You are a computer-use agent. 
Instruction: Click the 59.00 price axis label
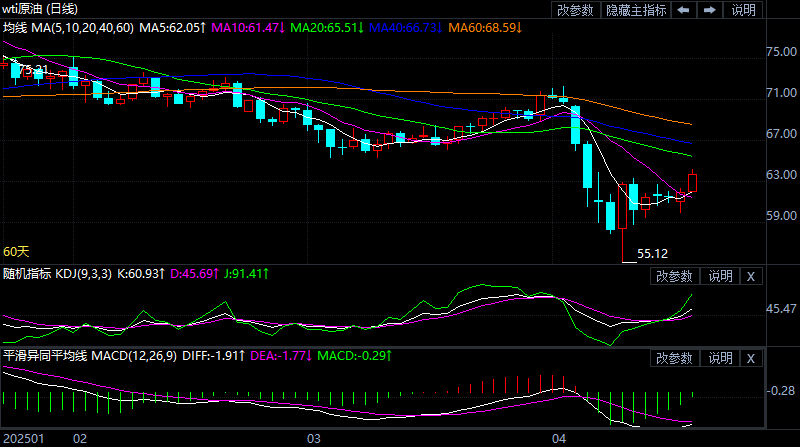pyautogui.click(x=782, y=216)
